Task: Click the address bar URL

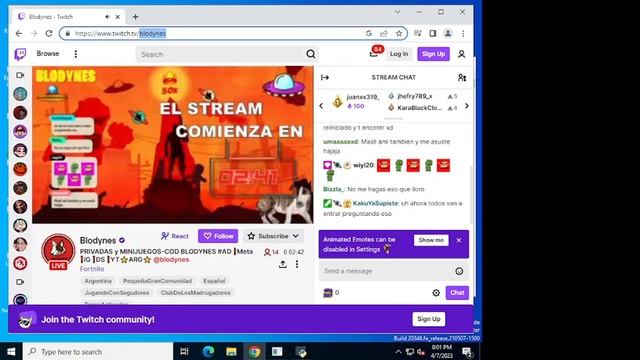Action: point(120,33)
